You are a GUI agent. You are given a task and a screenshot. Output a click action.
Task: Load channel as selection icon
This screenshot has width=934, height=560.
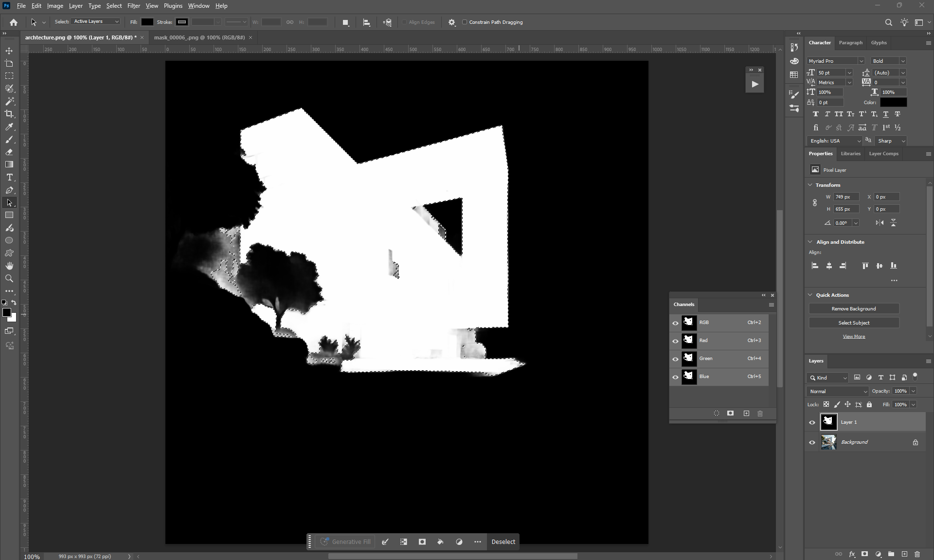[717, 413]
